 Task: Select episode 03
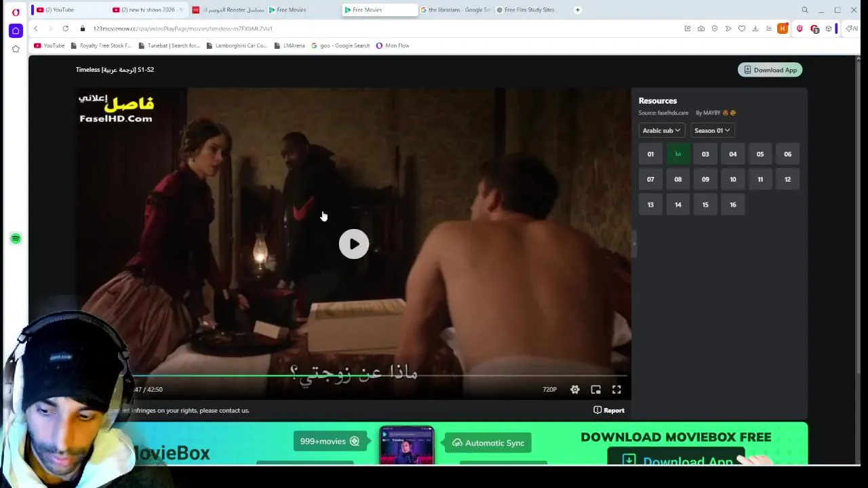[x=705, y=154]
